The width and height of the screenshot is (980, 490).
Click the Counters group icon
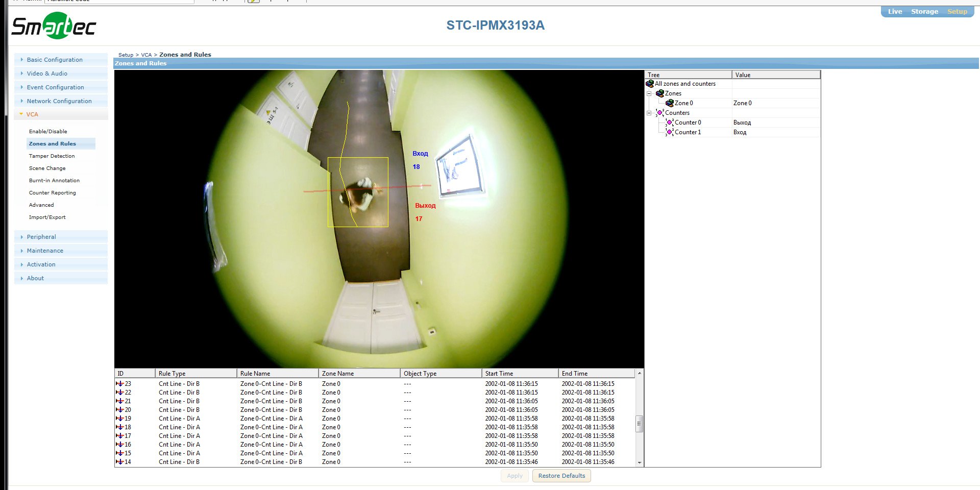pos(659,113)
